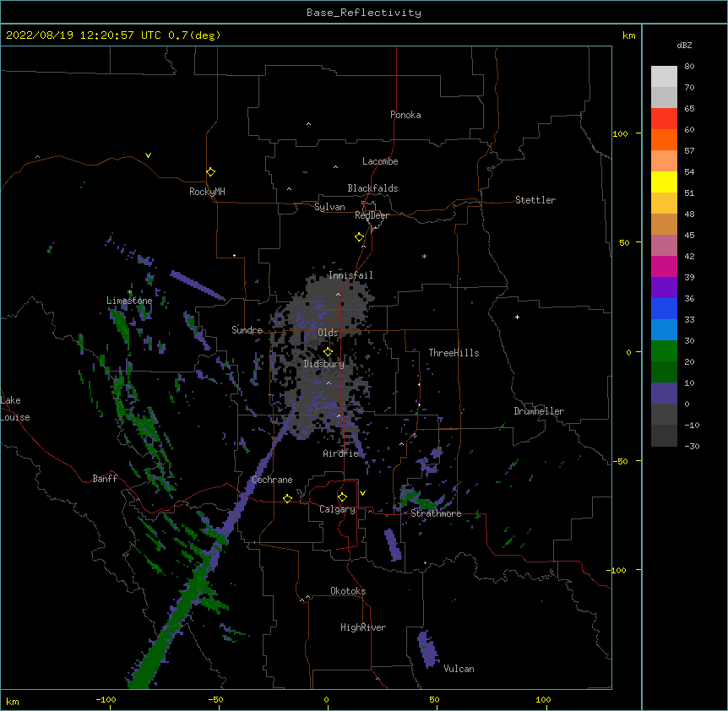This screenshot has height=711, width=728.
Task: Select the magenta 42 dBZ color swatch
Action: [664, 266]
